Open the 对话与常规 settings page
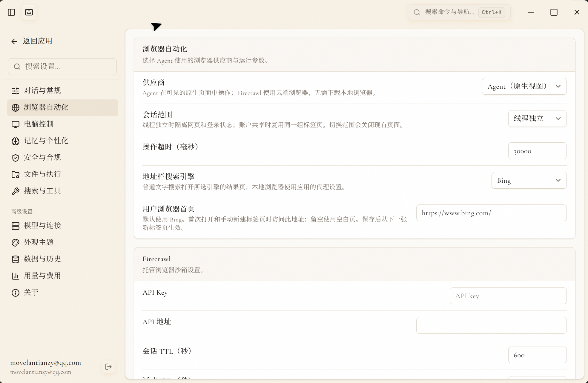 62,91
